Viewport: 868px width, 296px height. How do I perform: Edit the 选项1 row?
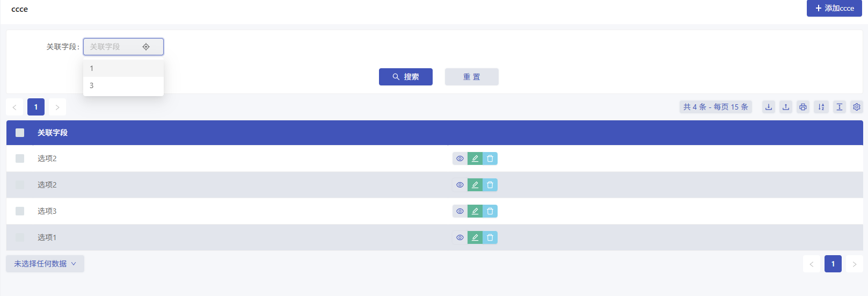point(475,237)
